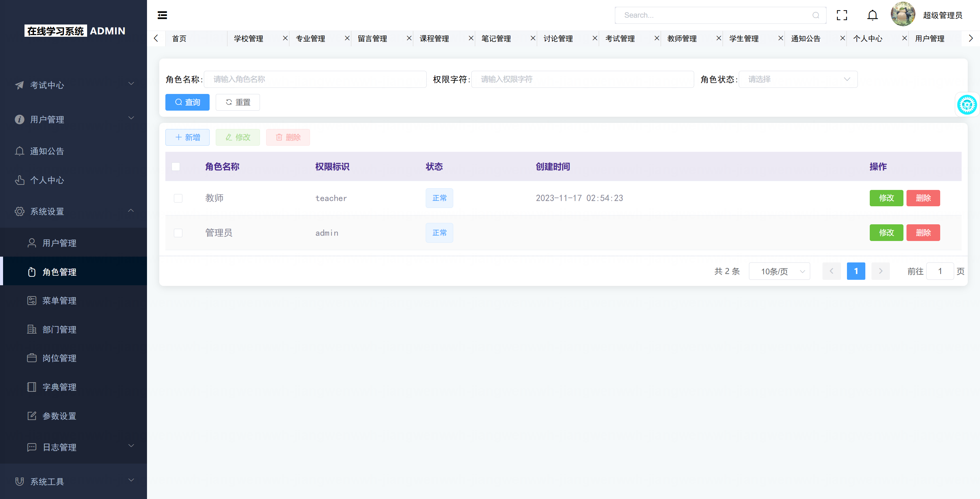This screenshot has width=980, height=499.
Task: Open 菜单管理 in the sidebar
Action: point(59,301)
